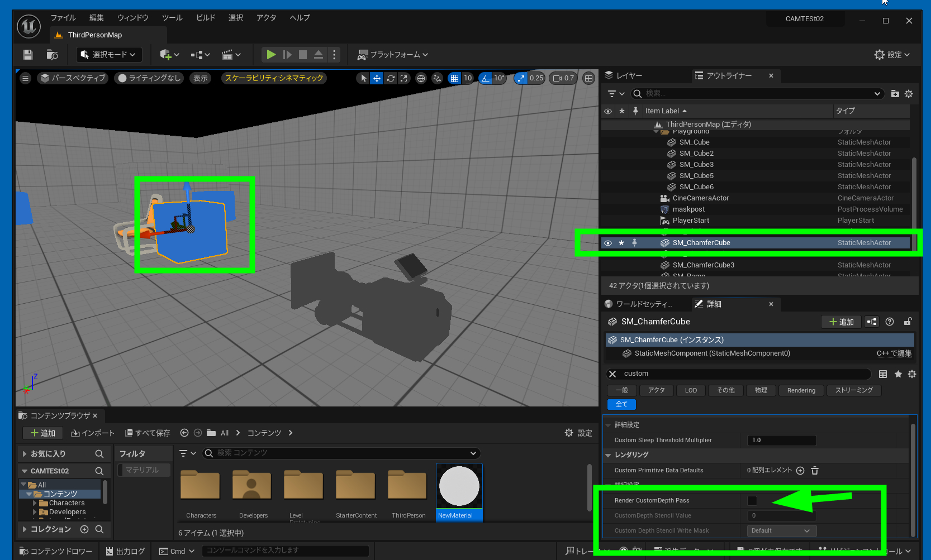
Task: Save the current level with floppy icon
Action: 28,55
